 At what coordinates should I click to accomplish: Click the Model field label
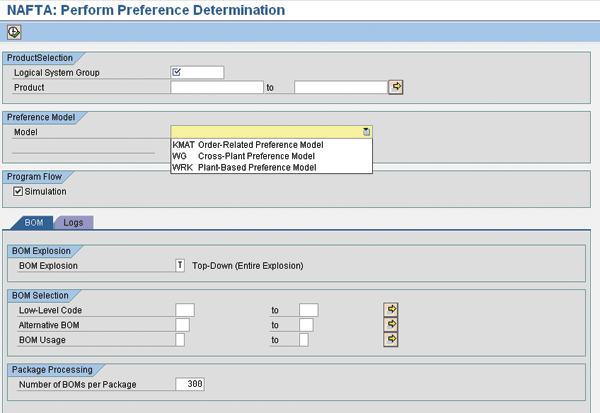click(26, 132)
